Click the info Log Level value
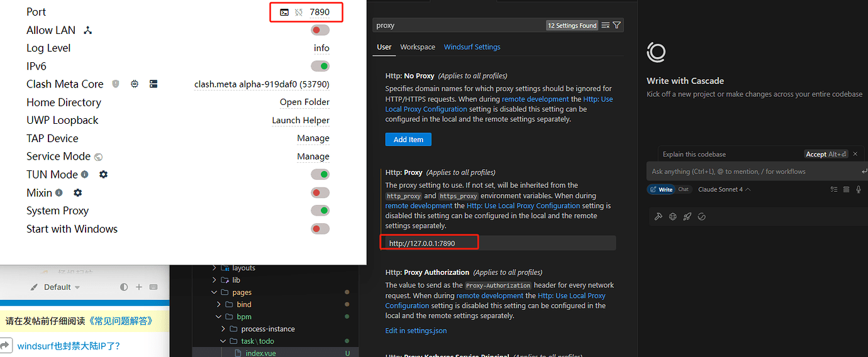 click(x=321, y=48)
